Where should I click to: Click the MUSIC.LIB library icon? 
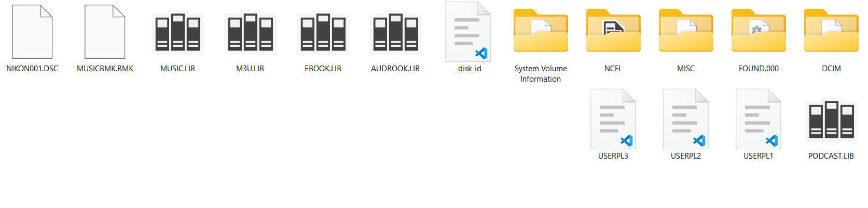[177, 34]
